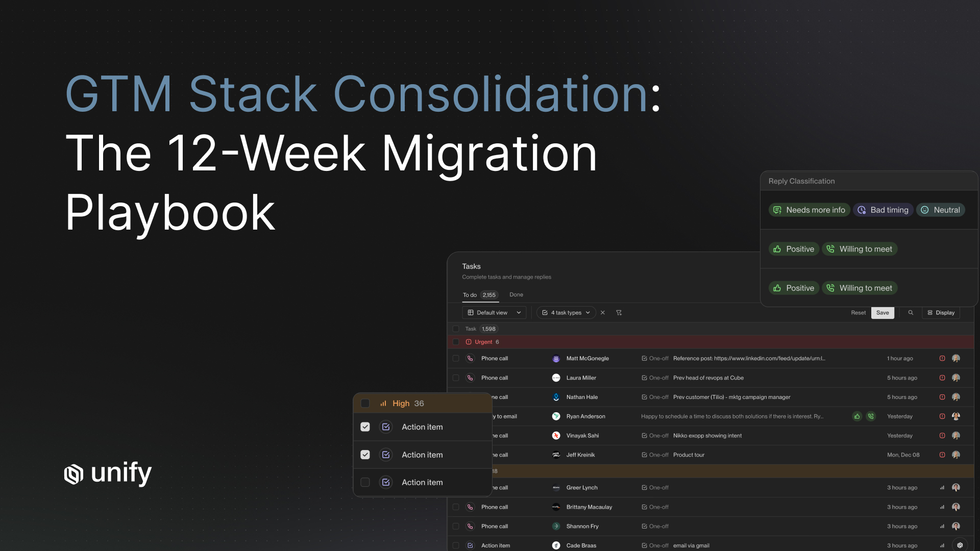Image resolution: width=980 pixels, height=551 pixels.
Task: Click the Save button
Action: point(883,313)
